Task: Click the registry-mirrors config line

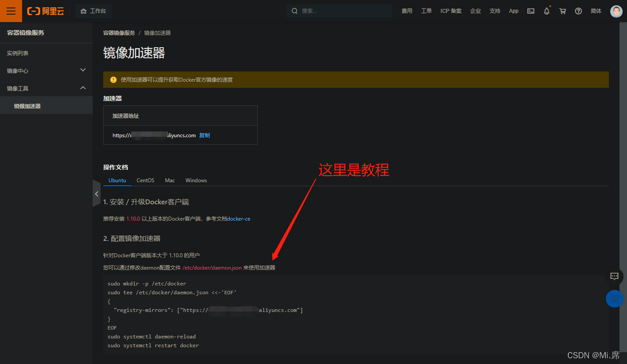Action: [x=208, y=310]
